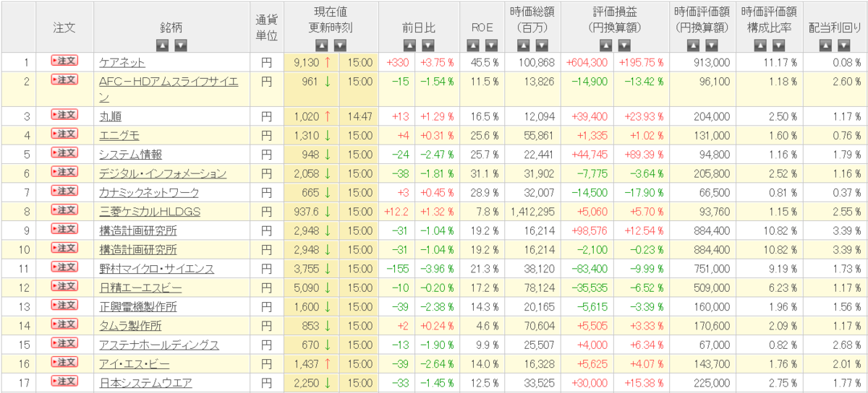This screenshot has width=868, height=393.
Task: Click the 注文 button for アイ・エス・ビー
Action: (x=64, y=362)
